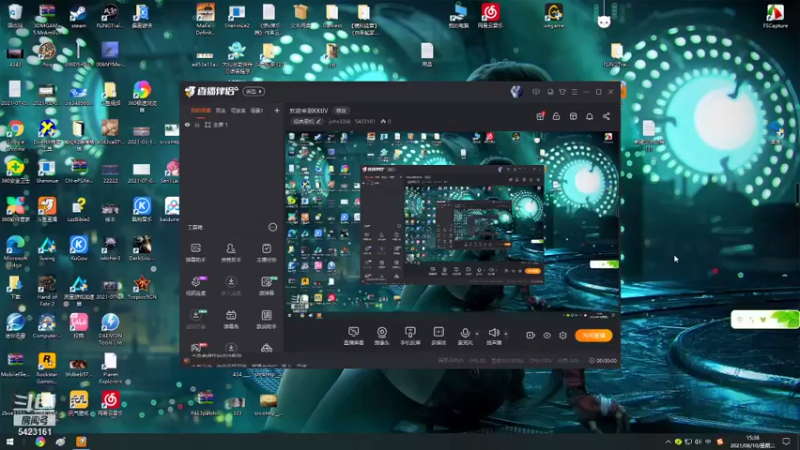Open the hamburger menu in title bar
The width and height of the screenshot is (800, 450).
click(x=574, y=92)
